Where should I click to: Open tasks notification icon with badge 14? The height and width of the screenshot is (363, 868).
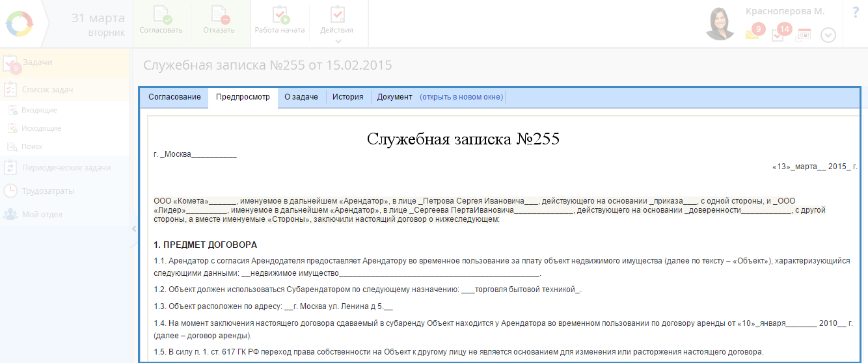click(x=778, y=34)
